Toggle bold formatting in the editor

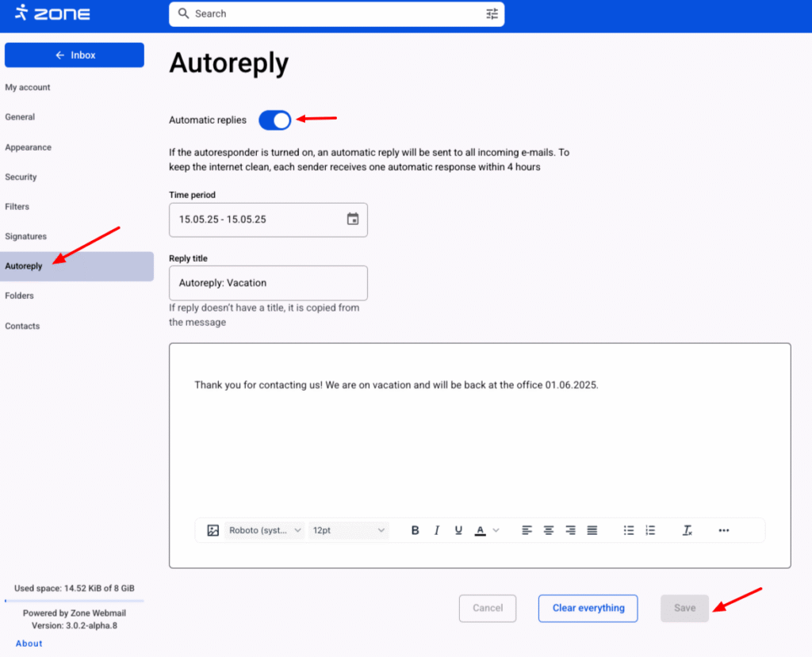(415, 530)
